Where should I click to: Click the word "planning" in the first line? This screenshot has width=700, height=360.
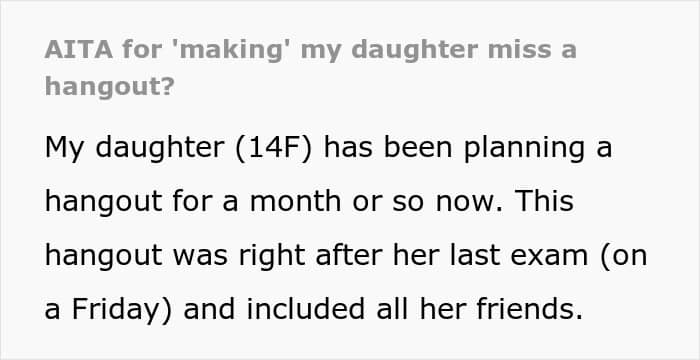pos(524,149)
